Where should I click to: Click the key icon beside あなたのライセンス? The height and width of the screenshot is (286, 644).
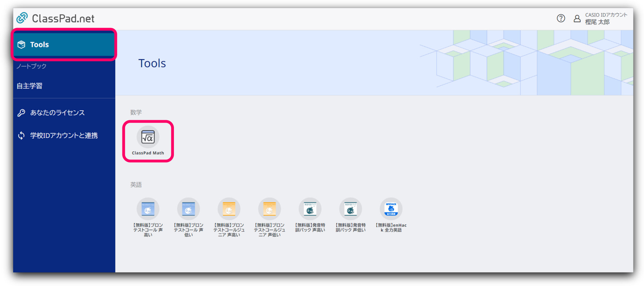[21, 113]
